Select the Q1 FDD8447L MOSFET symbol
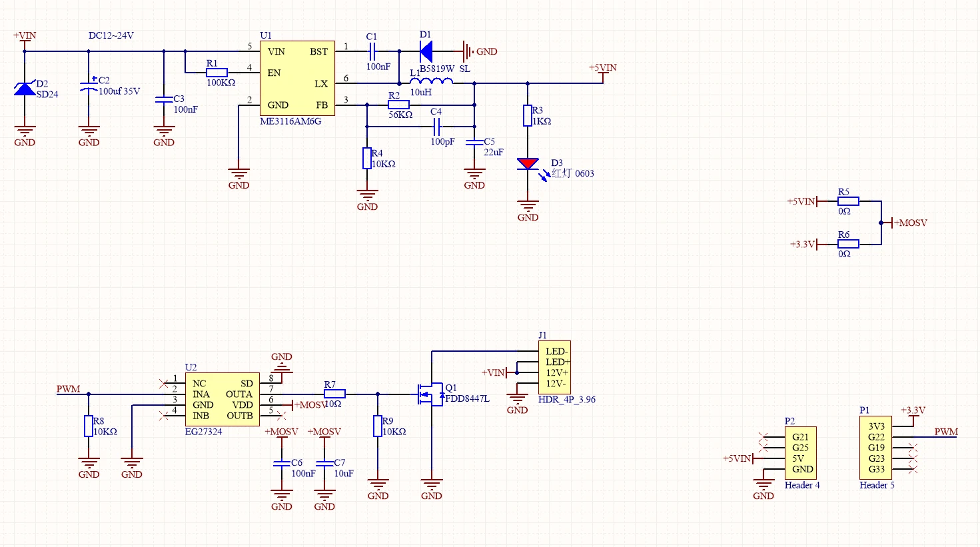The height and width of the screenshot is (547, 980). click(429, 394)
